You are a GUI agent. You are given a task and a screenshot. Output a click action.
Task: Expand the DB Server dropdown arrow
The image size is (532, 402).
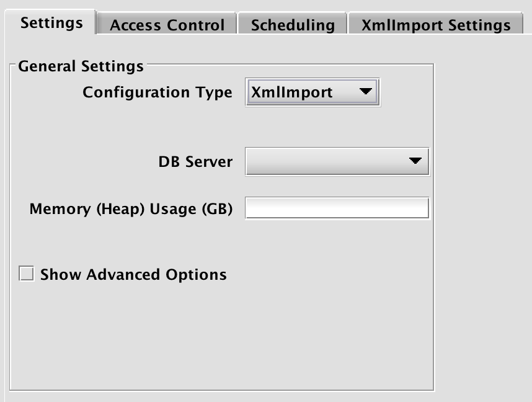pos(415,162)
